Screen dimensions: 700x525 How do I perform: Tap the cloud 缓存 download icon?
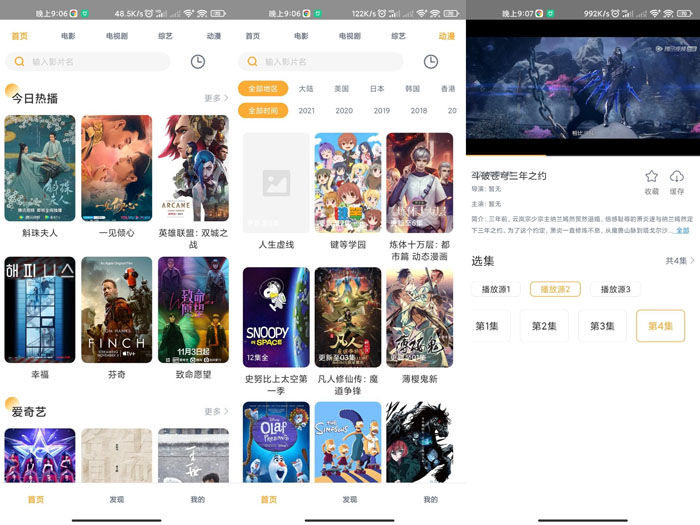[x=677, y=176]
